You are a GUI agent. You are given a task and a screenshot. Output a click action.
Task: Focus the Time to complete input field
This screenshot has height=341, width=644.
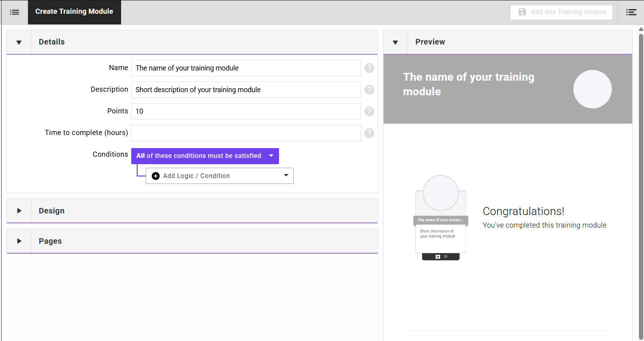246,133
